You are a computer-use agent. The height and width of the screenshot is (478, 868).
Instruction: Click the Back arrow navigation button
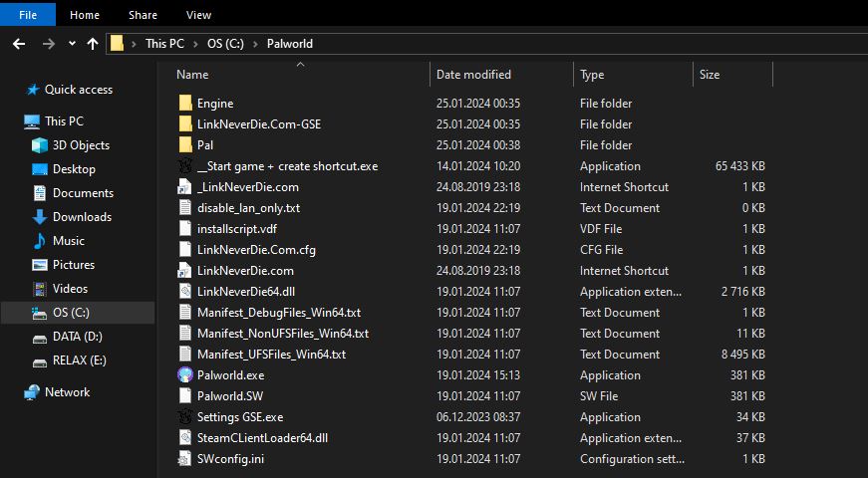coord(19,44)
